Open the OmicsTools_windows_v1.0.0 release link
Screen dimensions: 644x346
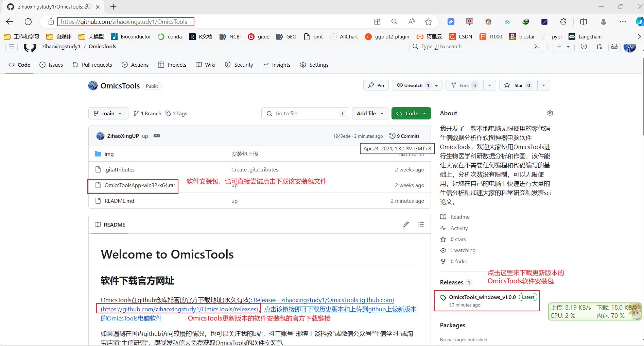(482, 297)
